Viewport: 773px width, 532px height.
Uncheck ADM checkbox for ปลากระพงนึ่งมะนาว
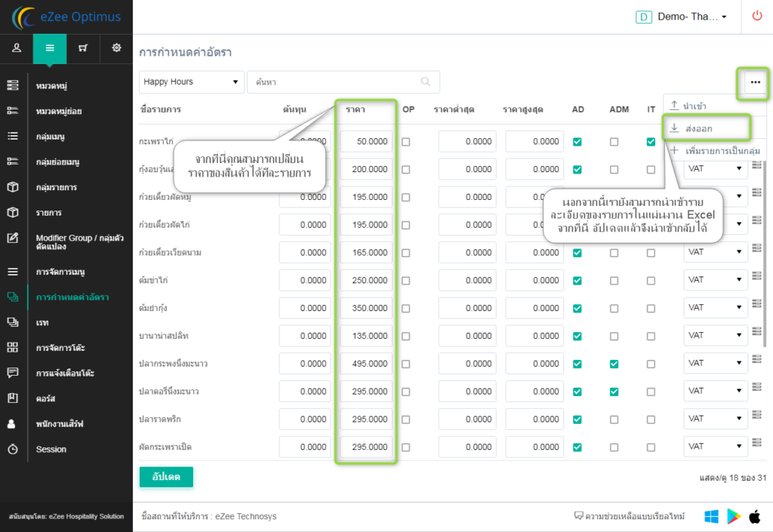614,364
